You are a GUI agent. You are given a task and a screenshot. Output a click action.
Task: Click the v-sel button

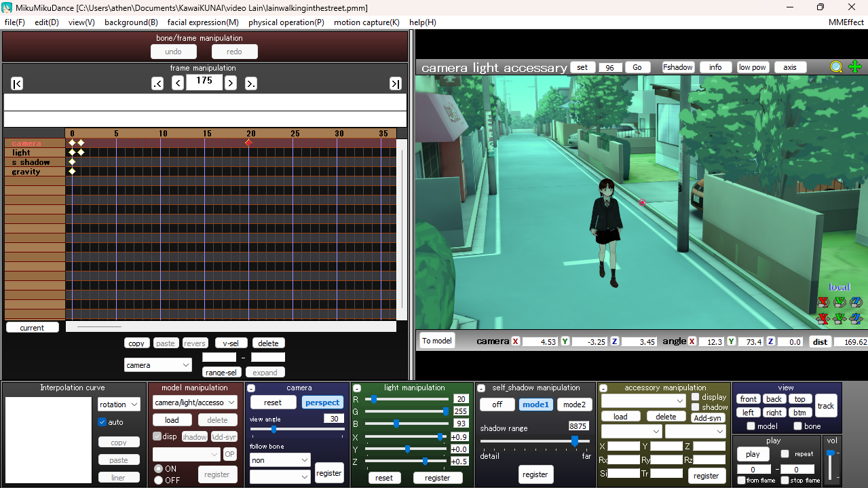tap(231, 343)
